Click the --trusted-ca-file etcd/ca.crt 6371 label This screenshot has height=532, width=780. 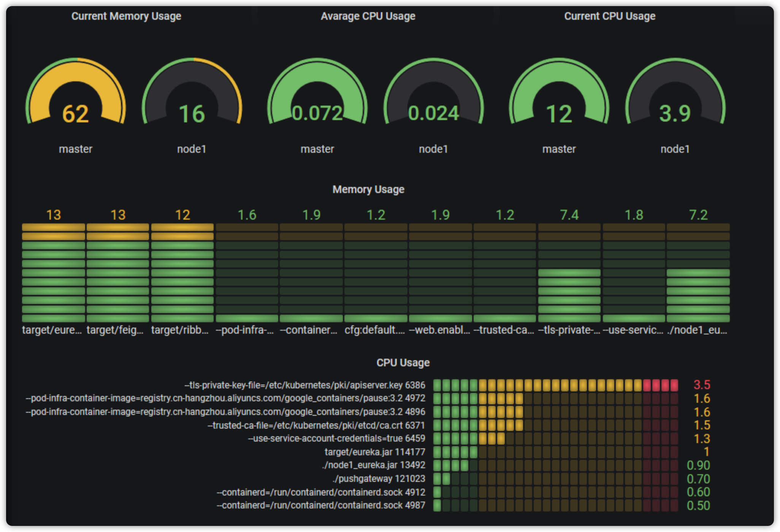pyautogui.click(x=316, y=425)
